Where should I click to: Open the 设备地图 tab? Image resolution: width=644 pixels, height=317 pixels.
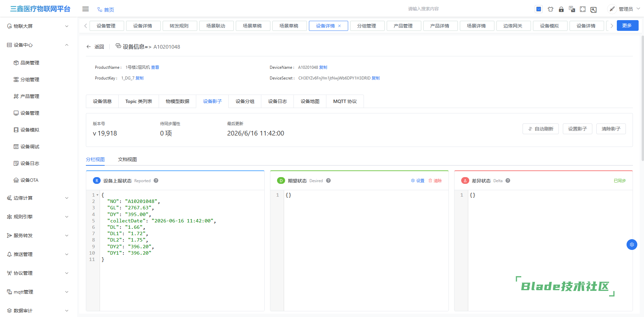310,101
